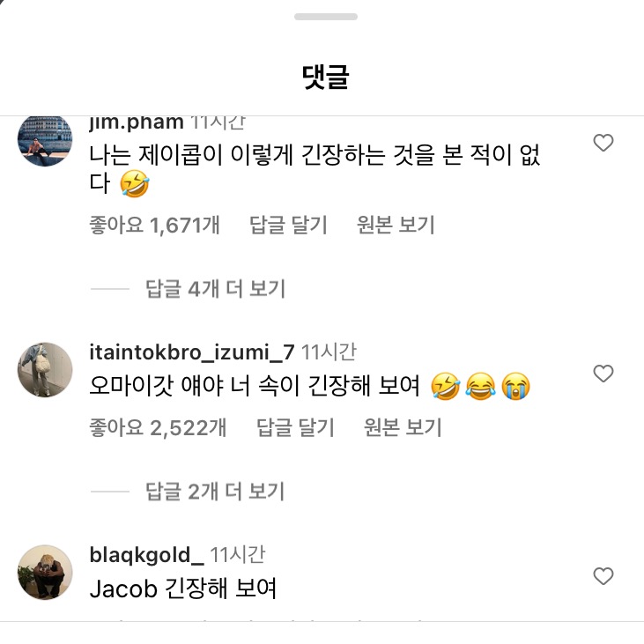
Task: Tap the 'Jacob 긴장해 보여' comment text
Action: point(183,588)
